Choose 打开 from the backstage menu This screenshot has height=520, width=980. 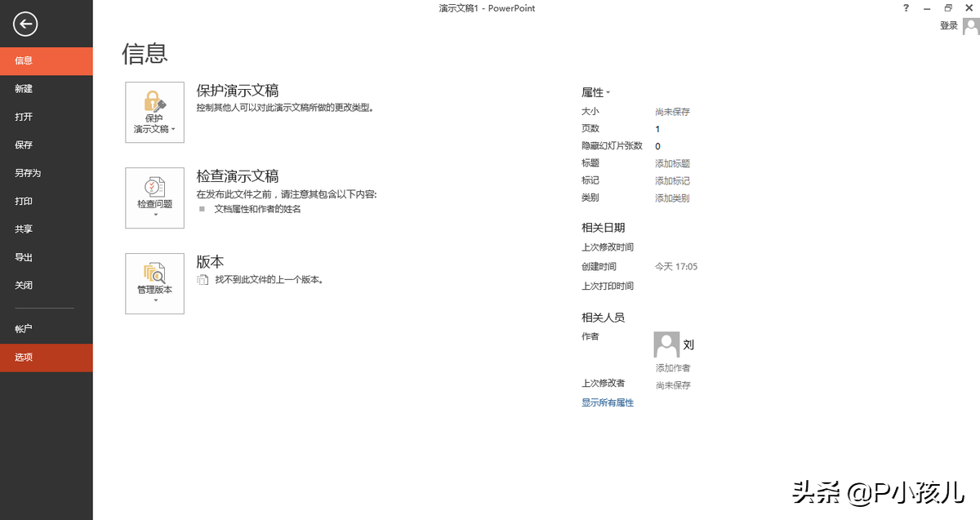click(47, 118)
